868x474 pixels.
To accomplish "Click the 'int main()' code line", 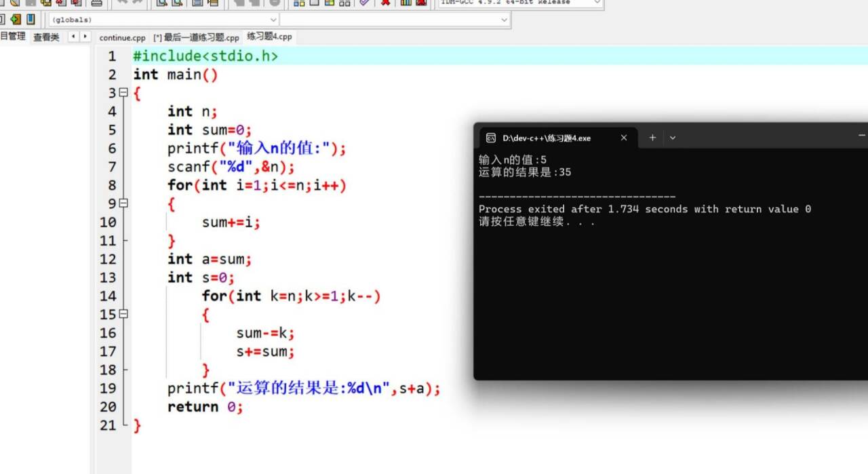I will 176,75.
